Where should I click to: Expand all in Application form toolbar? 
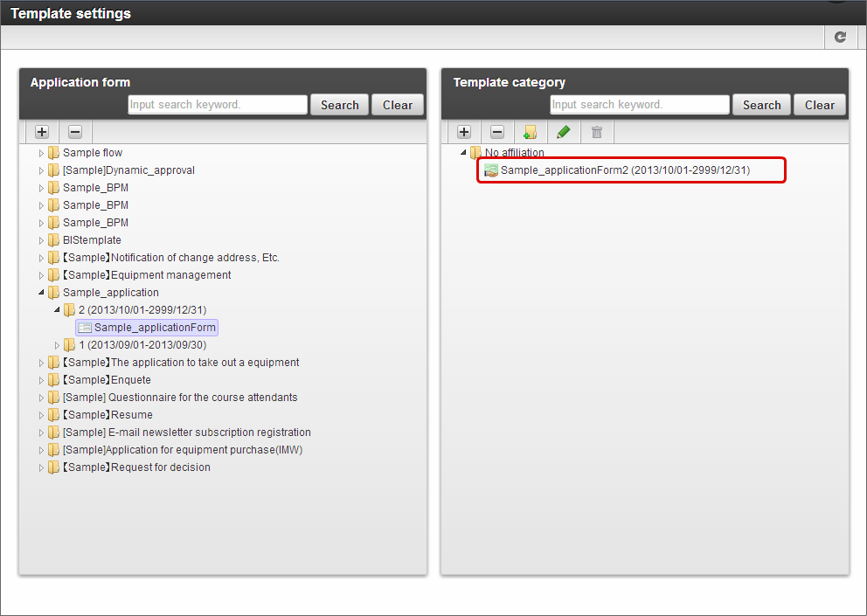[41, 132]
